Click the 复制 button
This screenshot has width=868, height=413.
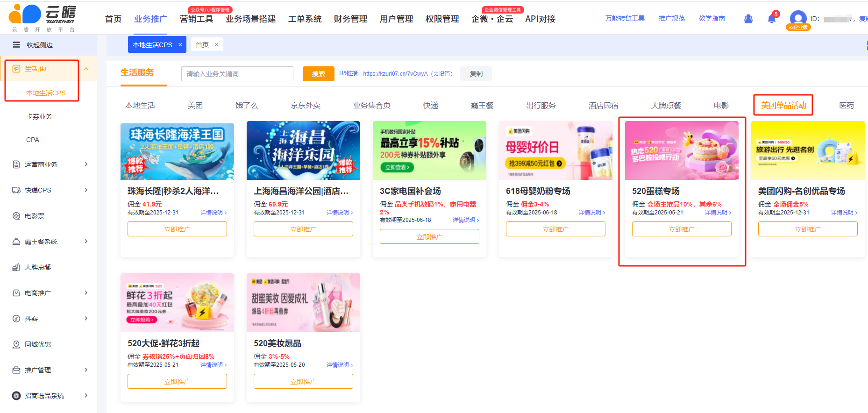point(476,74)
